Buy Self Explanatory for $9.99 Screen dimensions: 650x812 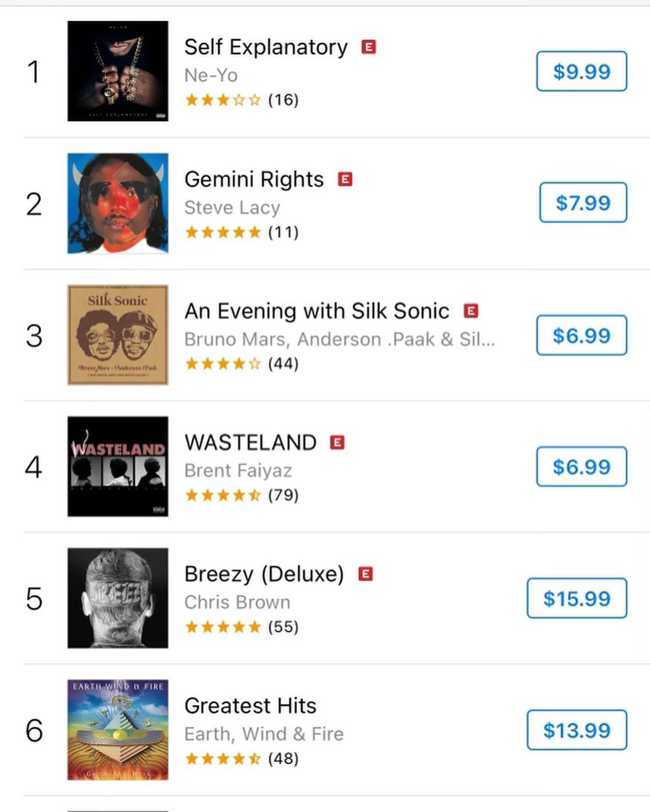tap(581, 72)
